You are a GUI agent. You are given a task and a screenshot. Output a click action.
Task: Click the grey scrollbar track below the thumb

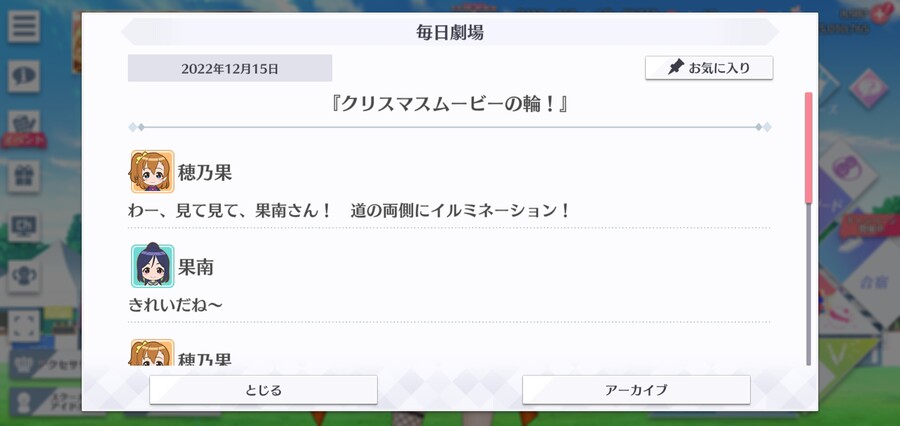tap(809, 284)
